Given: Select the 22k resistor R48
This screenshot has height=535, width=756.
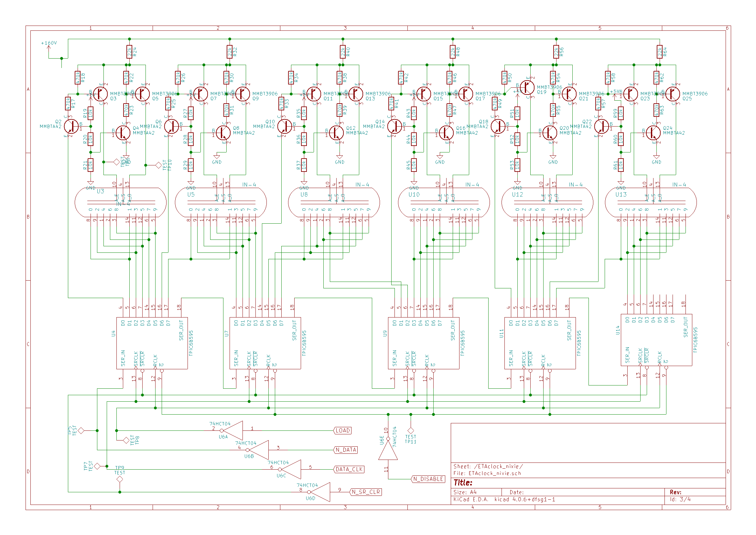Looking at the screenshot, I should [x=453, y=52].
